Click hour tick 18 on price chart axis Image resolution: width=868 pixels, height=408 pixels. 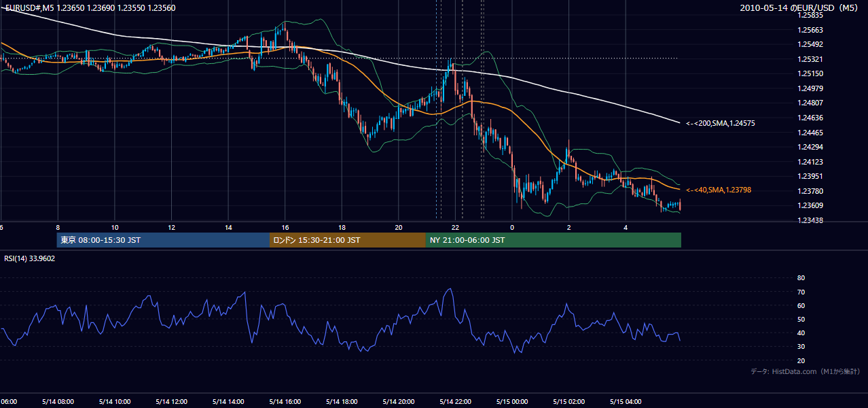pos(342,227)
